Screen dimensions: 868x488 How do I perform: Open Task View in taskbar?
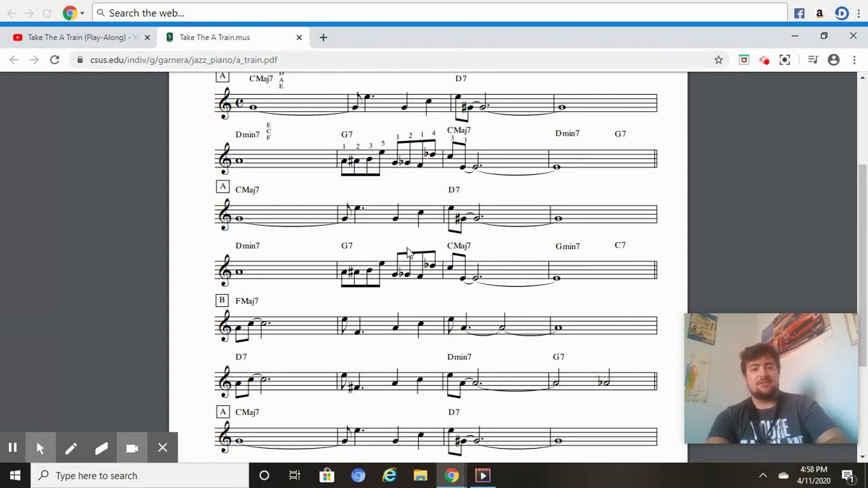[x=295, y=475]
